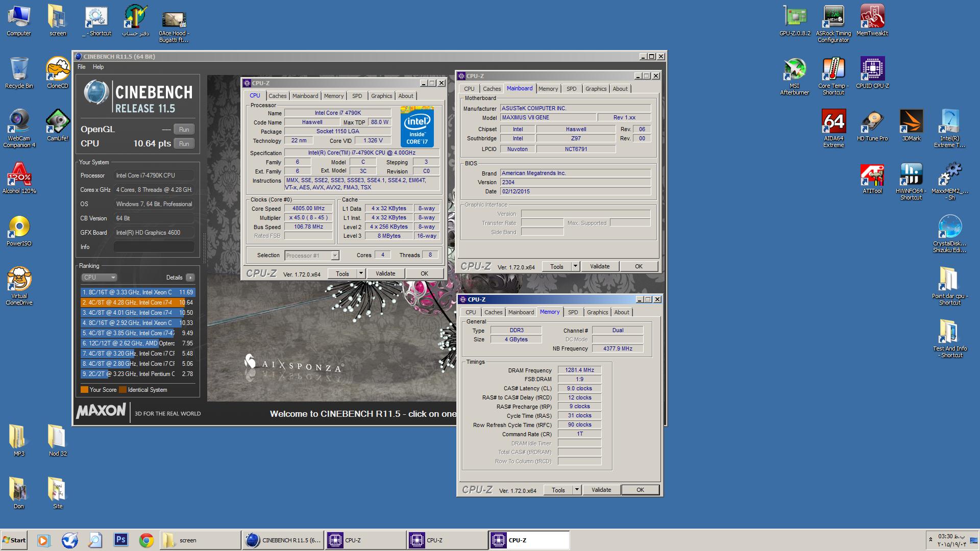Open the WebCam Companion 4 icon
Image resolution: width=980 pixels, height=551 pixels.
coord(19,128)
